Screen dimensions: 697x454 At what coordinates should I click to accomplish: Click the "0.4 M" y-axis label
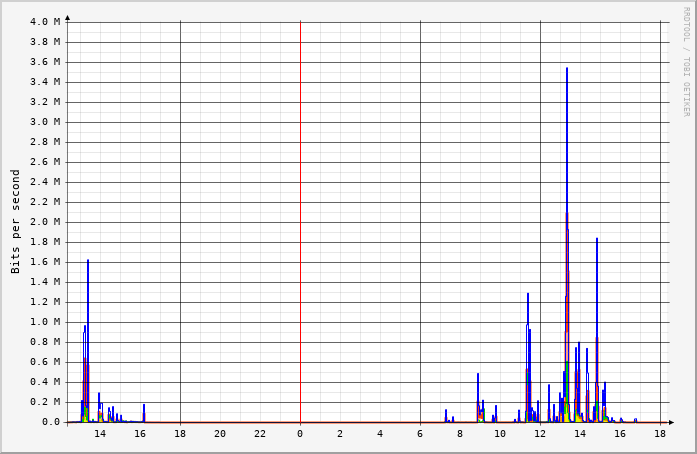45,382
